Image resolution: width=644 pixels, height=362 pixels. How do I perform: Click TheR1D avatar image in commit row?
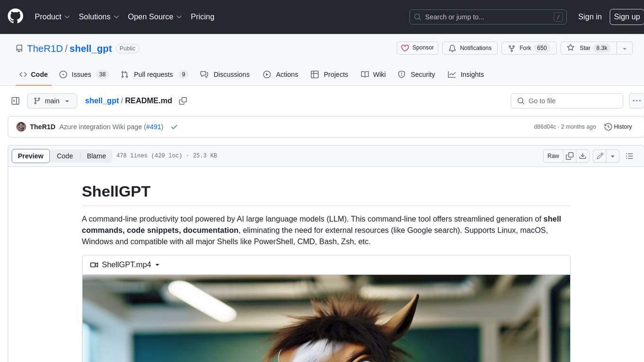click(21, 127)
